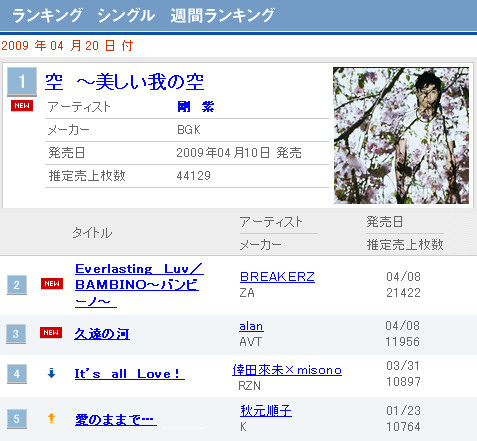Select the NEW badge under rank 1

point(22,106)
